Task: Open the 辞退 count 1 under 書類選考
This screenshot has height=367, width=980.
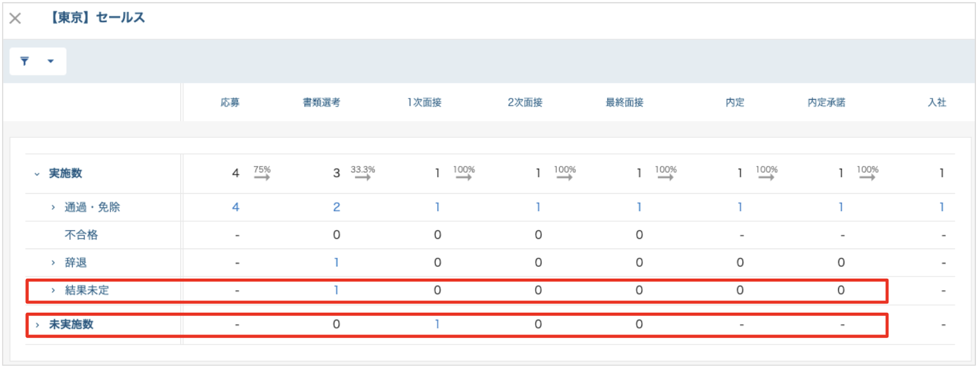Action: (x=336, y=263)
